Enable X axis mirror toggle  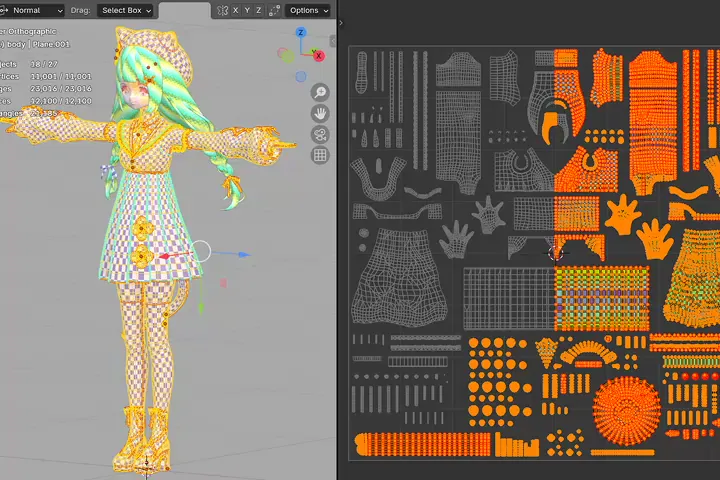[x=236, y=10]
